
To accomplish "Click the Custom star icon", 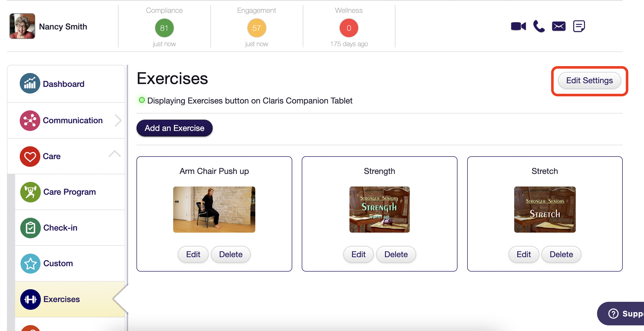I will [x=30, y=263].
